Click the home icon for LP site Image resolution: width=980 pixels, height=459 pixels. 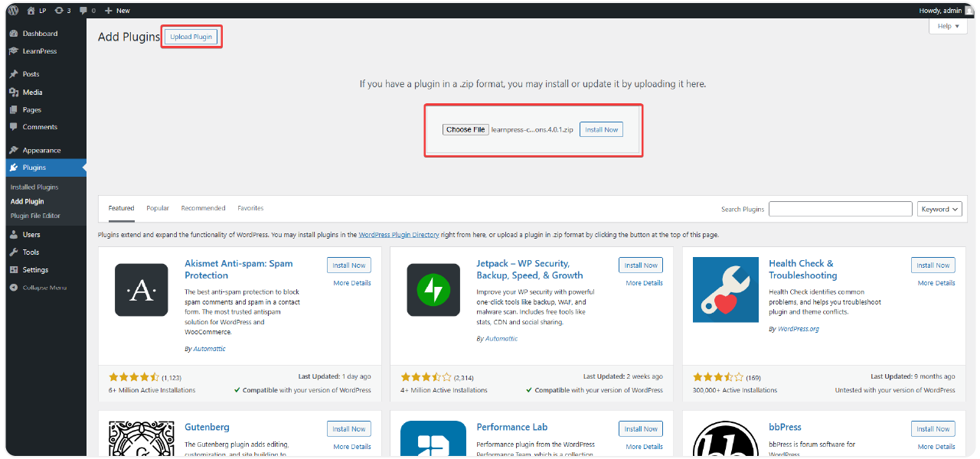click(x=31, y=11)
